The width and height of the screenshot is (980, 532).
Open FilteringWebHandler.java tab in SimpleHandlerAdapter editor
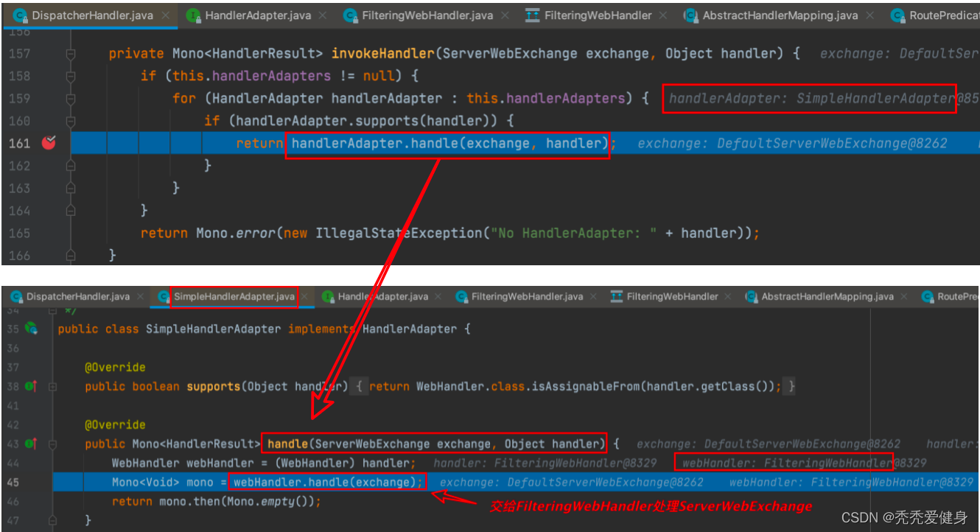pyautogui.click(x=527, y=296)
